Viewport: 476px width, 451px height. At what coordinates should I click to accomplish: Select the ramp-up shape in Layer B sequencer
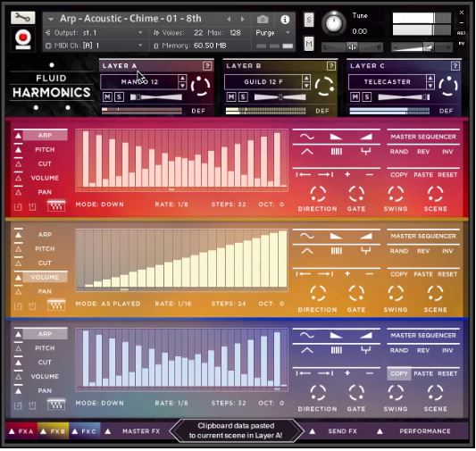coord(366,236)
